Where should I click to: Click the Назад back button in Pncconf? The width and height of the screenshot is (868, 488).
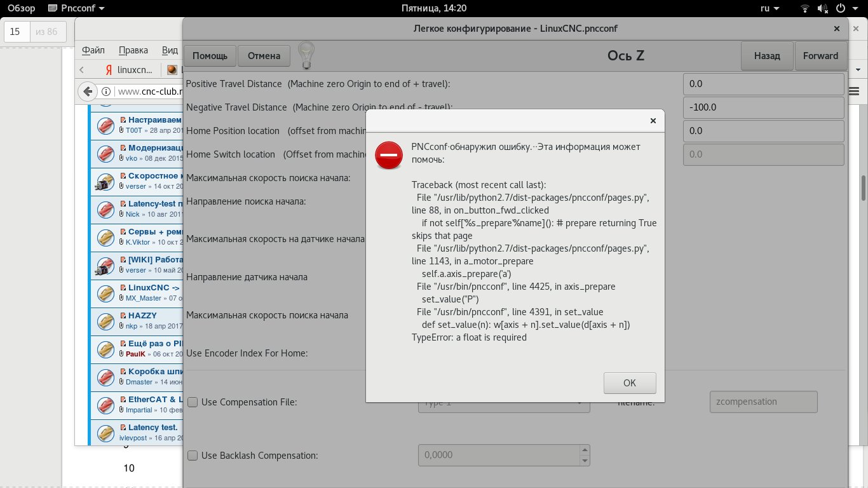(768, 56)
